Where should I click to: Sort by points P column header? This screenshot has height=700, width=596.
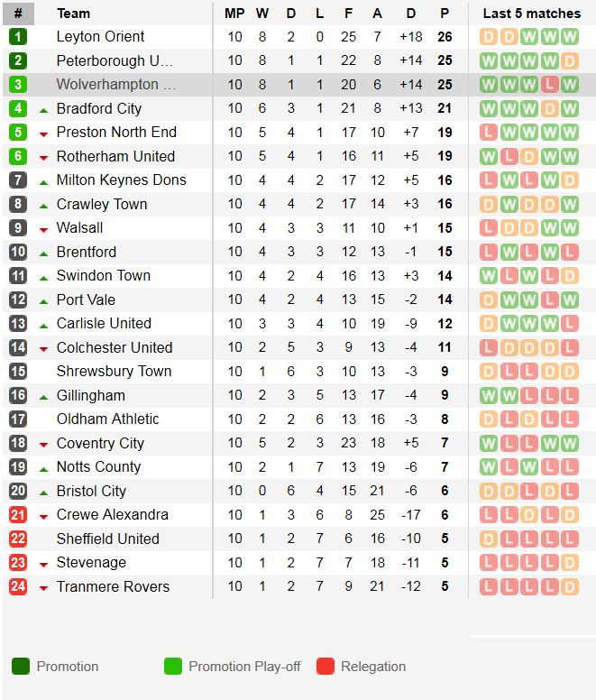click(445, 14)
